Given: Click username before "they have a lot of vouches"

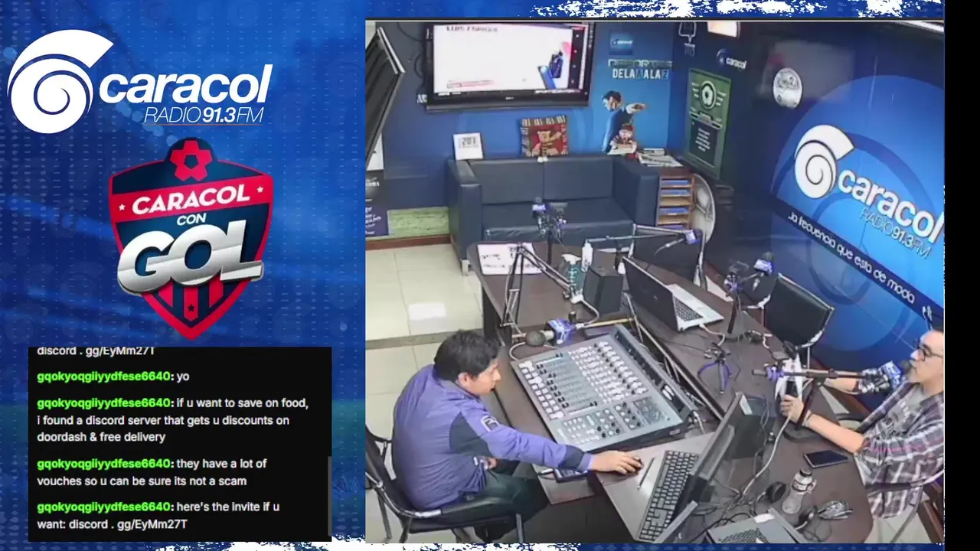Looking at the screenshot, I should pos(103,463).
